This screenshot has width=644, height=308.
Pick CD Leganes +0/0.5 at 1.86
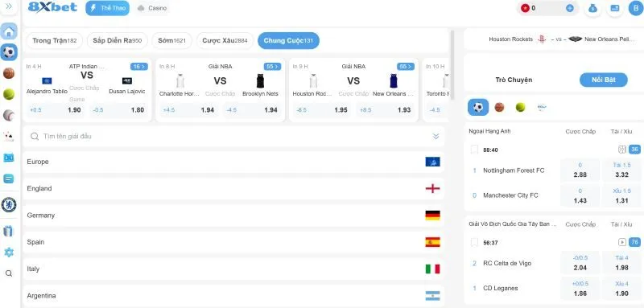(x=580, y=289)
